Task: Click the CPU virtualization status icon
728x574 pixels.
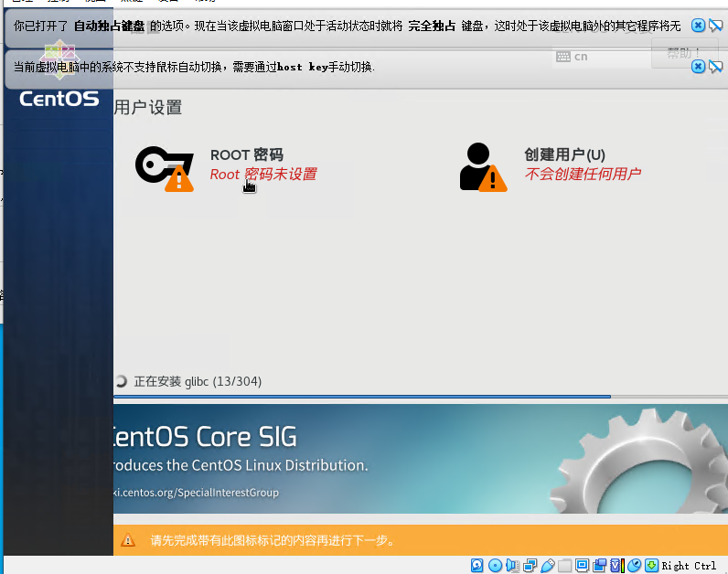Action: 617,565
